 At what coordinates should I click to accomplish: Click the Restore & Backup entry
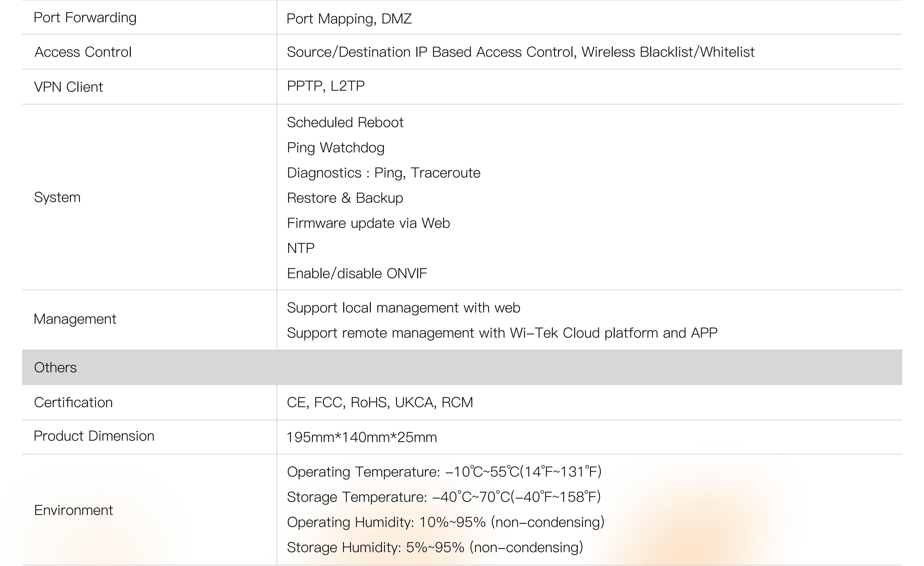tap(345, 198)
